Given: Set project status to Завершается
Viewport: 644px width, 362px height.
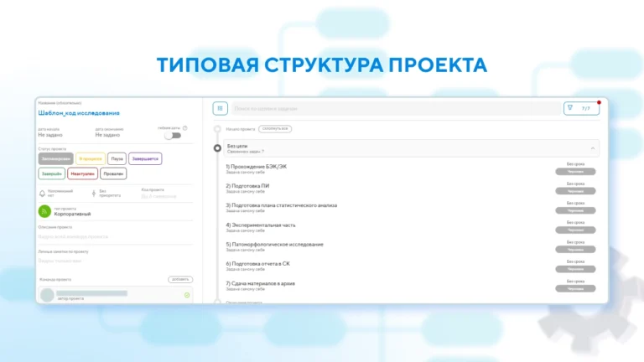Looking at the screenshot, I should (x=145, y=159).
